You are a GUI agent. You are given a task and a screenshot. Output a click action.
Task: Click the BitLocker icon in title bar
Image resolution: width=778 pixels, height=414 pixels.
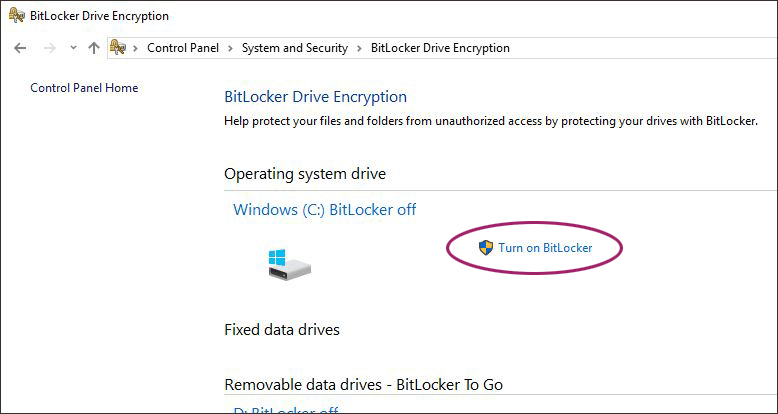[16, 16]
